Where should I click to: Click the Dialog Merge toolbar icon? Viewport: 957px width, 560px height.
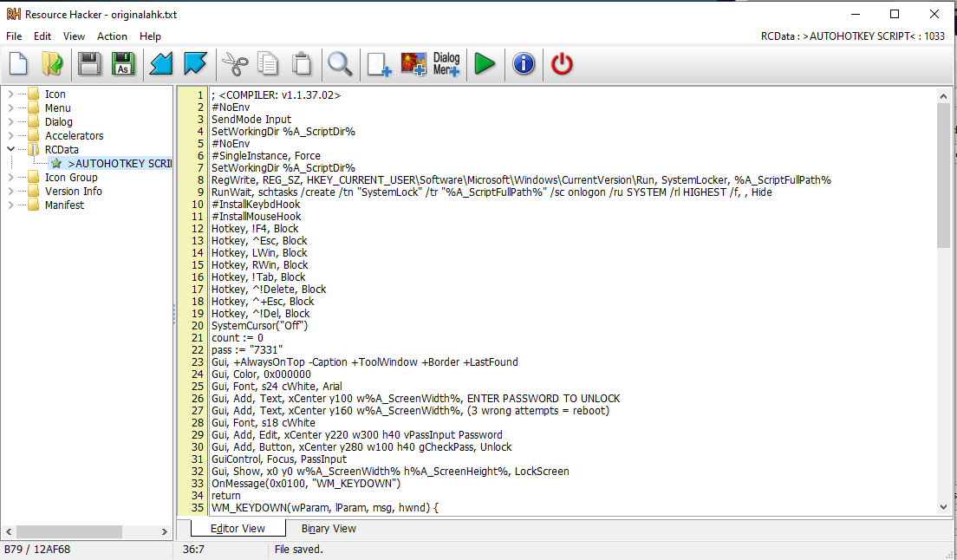pos(446,64)
